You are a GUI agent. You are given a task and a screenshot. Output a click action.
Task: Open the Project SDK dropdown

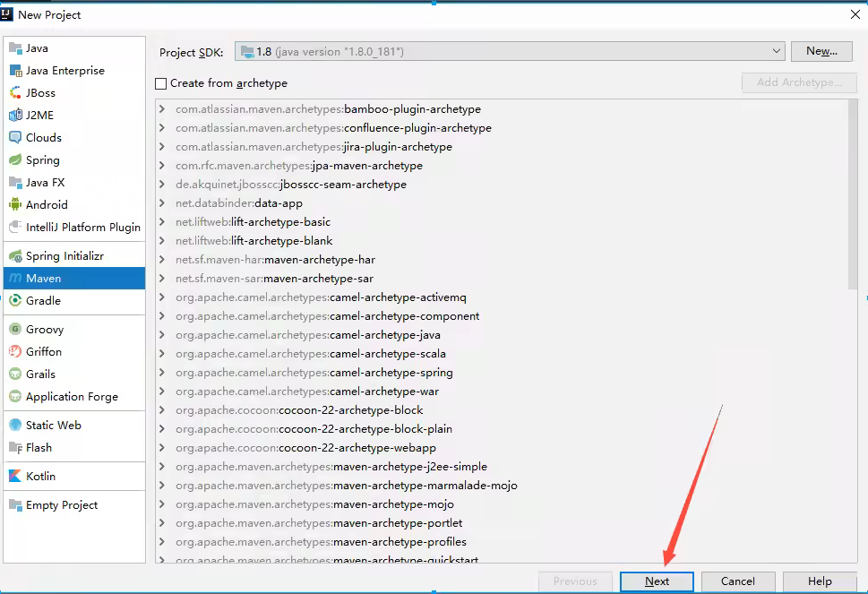510,51
